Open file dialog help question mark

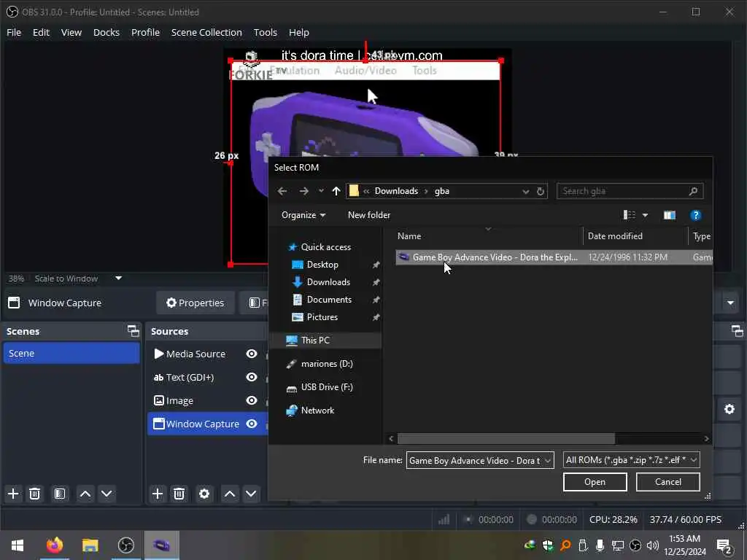click(695, 215)
